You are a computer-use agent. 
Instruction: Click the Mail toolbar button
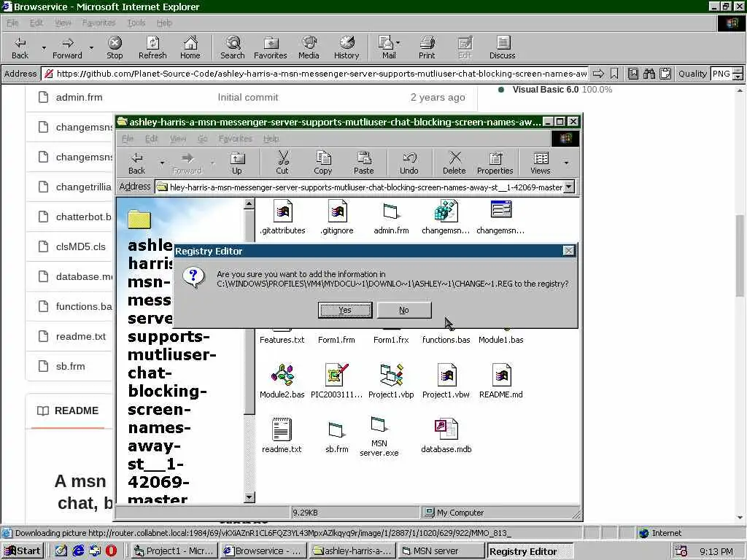[387, 47]
